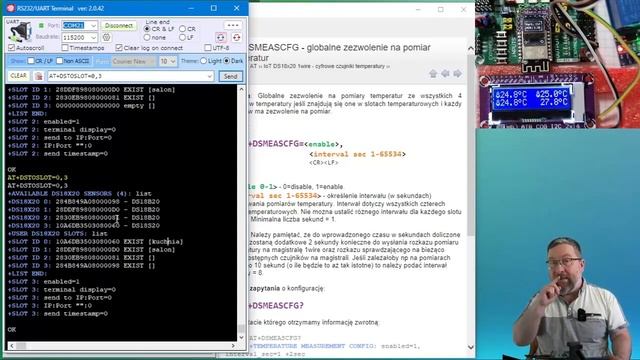Click the '+SLOT 3: send timestamp=0' terminal line
640x360 pixels.
click(58, 313)
